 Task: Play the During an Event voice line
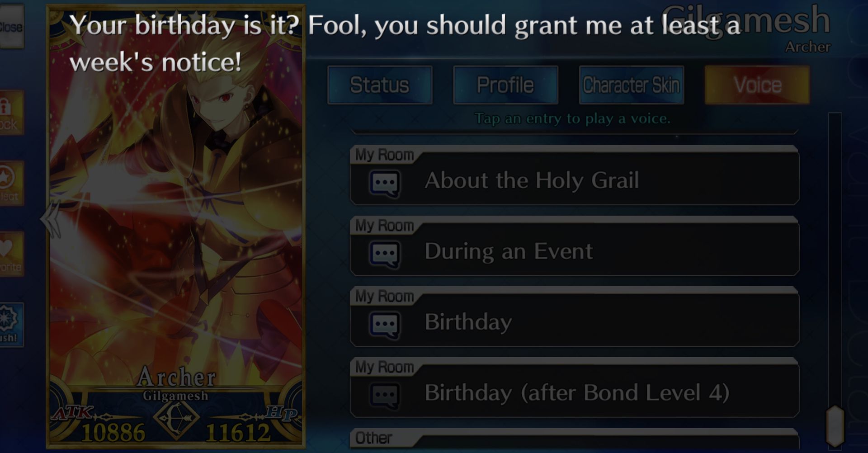574,246
